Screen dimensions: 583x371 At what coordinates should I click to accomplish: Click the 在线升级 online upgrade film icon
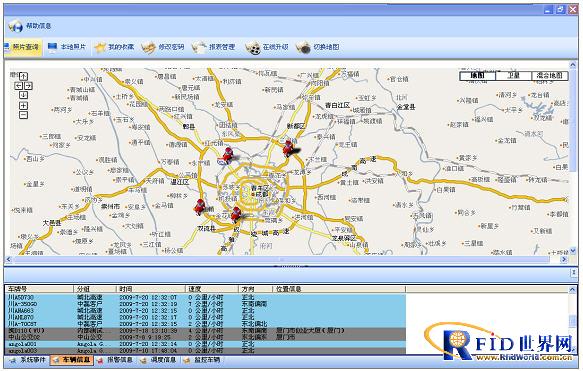[x=253, y=48]
